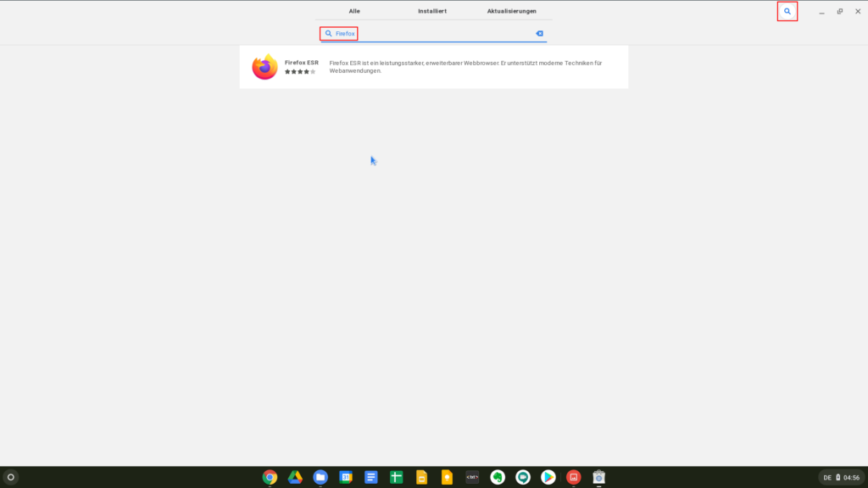Open Evernote from the shelf
Image resolution: width=868 pixels, height=488 pixels.
(x=498, y=477)
